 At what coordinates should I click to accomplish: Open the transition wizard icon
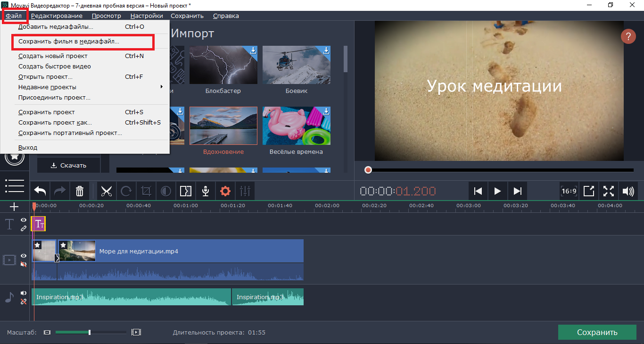pos(186,191)
